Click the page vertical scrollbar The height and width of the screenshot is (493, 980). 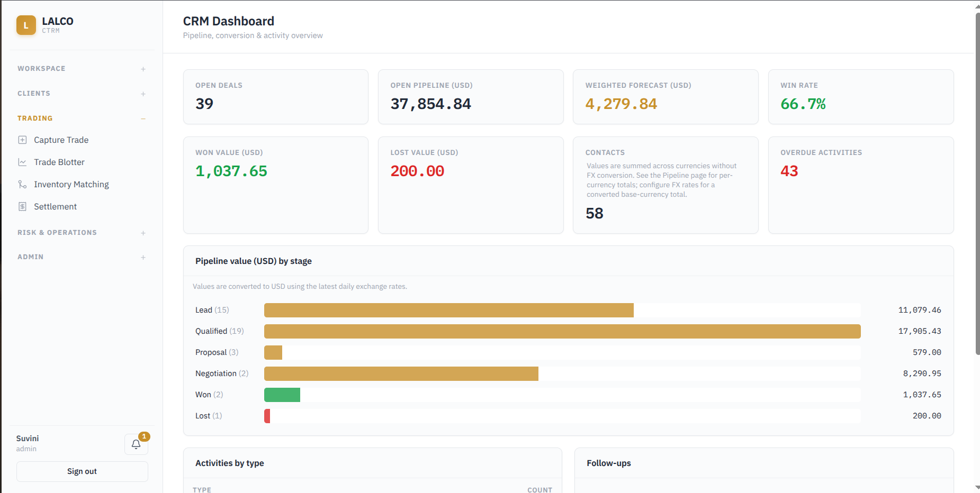977,183
